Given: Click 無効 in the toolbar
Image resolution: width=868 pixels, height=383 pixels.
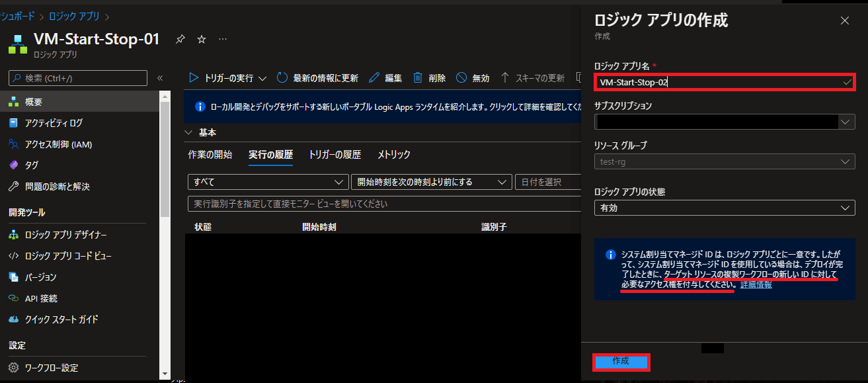Looking at the screenshot, I should click(x=473, y=78).
